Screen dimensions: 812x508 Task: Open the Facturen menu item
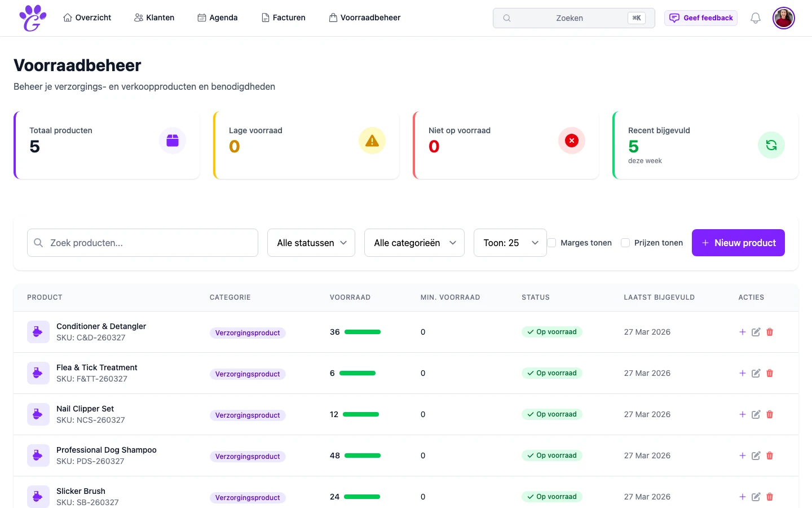pyautogui.click(x=284, y=17)
